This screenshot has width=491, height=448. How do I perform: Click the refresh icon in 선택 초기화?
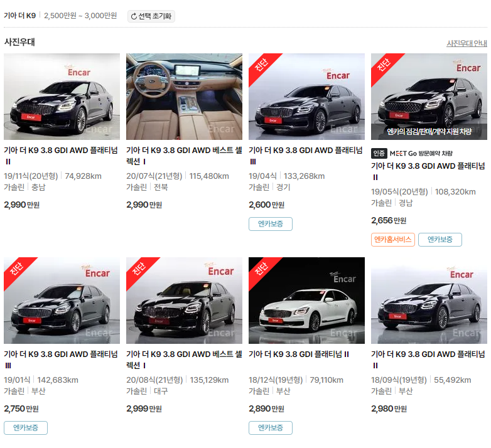click(134, 16)
